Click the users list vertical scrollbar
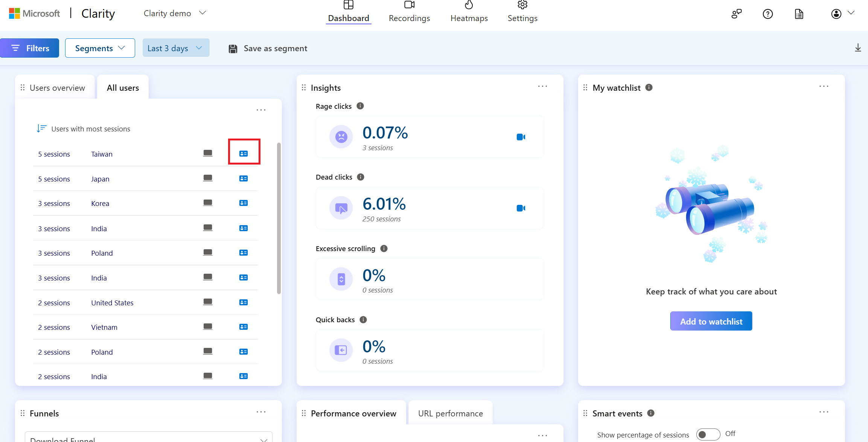Viewport: 868px width, 442px height. (279, 218)
